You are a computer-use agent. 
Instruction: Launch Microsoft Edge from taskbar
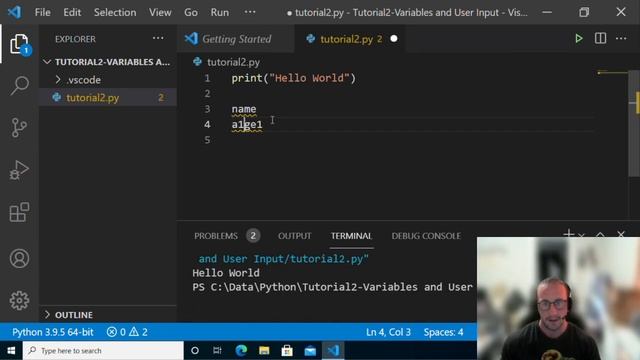[241, 351]
